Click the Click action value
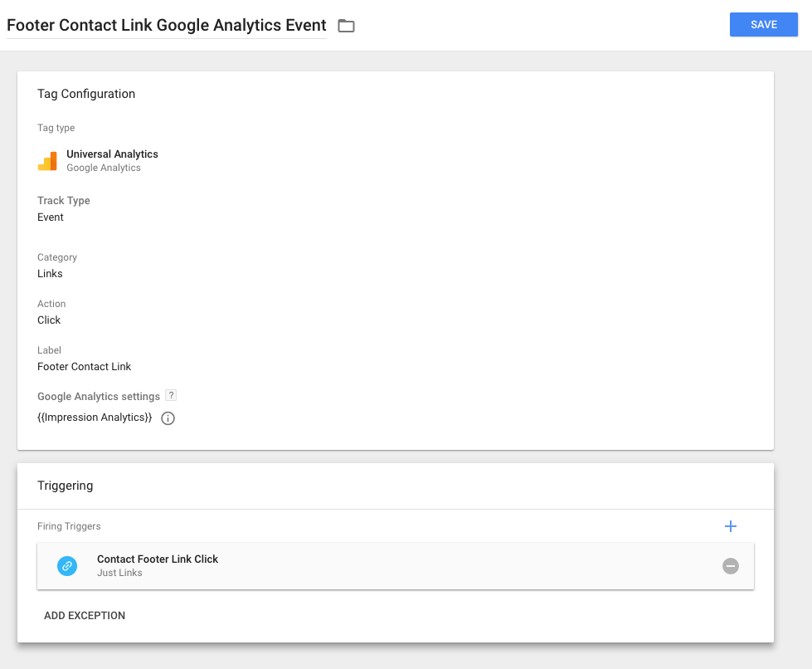Image resolution: width=812 pixels, height=669 pixels. coord(49,320)
